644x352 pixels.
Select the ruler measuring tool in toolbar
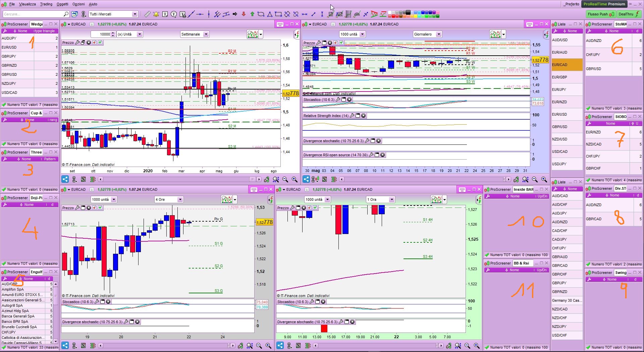pos(147,14)
